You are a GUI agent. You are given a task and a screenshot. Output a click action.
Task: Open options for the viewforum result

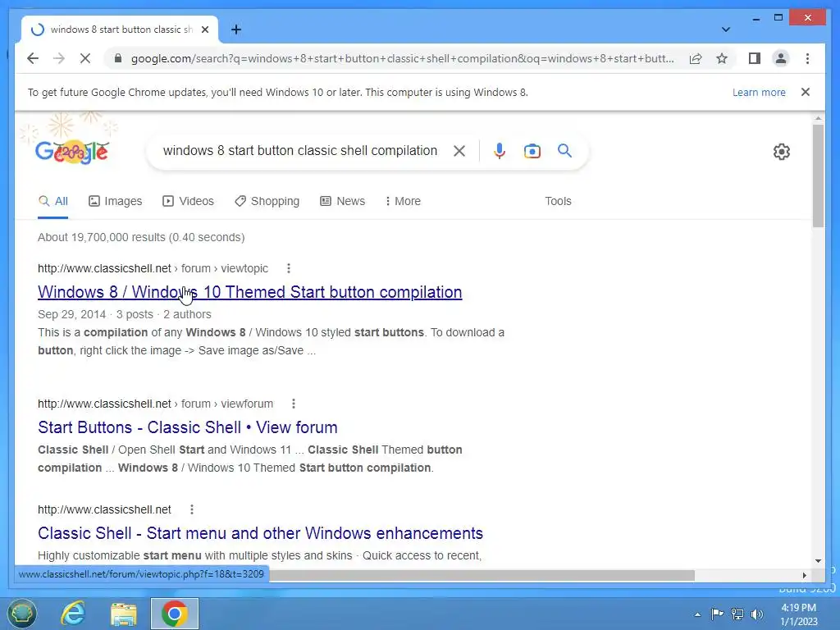click(x=293, y=404)
